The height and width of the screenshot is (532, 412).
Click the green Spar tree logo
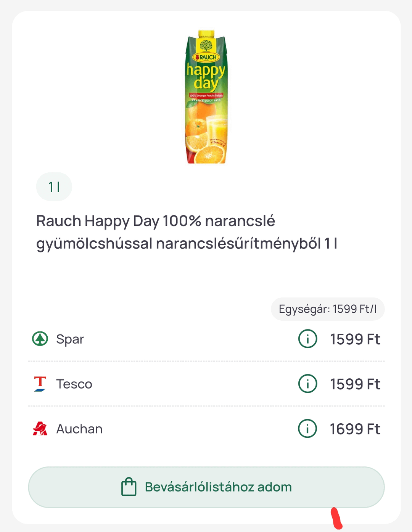40,339
